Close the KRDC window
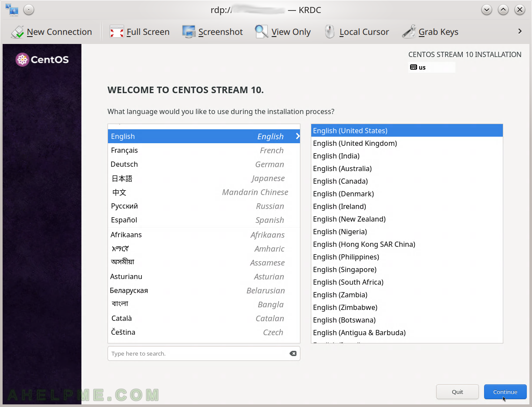This screenshot has height=407, width=532. pyautogui.click(x=519, y=10)
